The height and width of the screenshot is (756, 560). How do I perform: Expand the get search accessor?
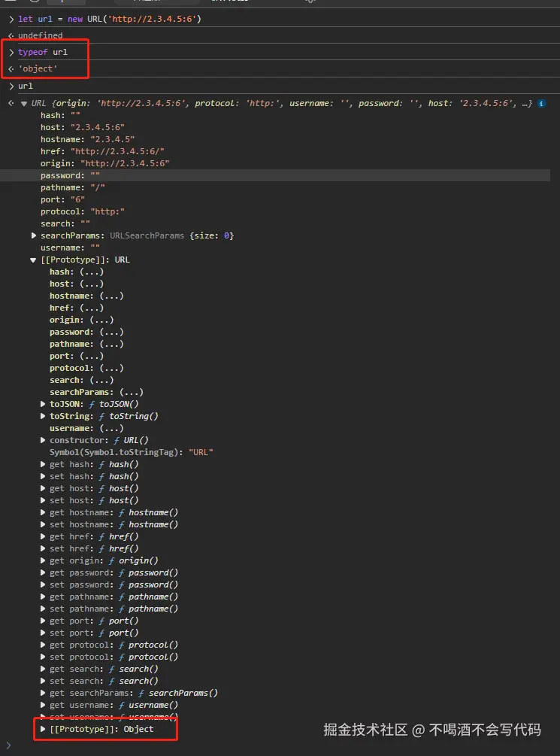(x=43, y=669)
